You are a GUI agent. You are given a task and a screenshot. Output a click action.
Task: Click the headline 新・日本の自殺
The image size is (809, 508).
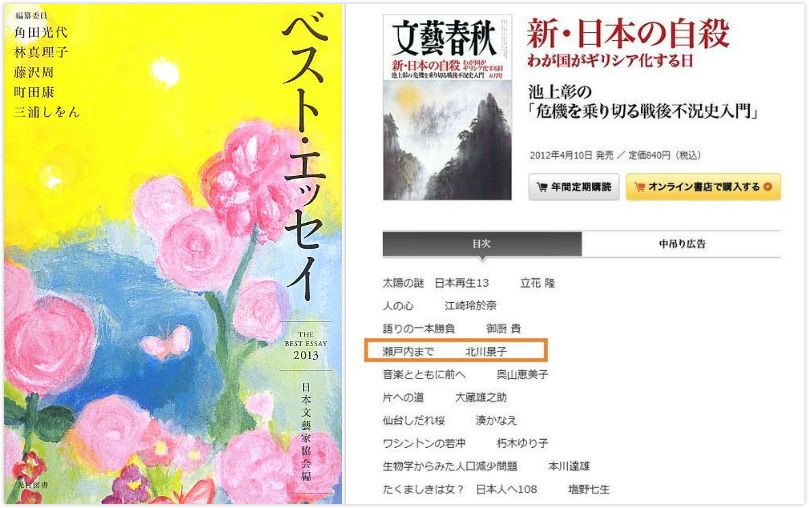pyautogui.click(x=627, y=33)
